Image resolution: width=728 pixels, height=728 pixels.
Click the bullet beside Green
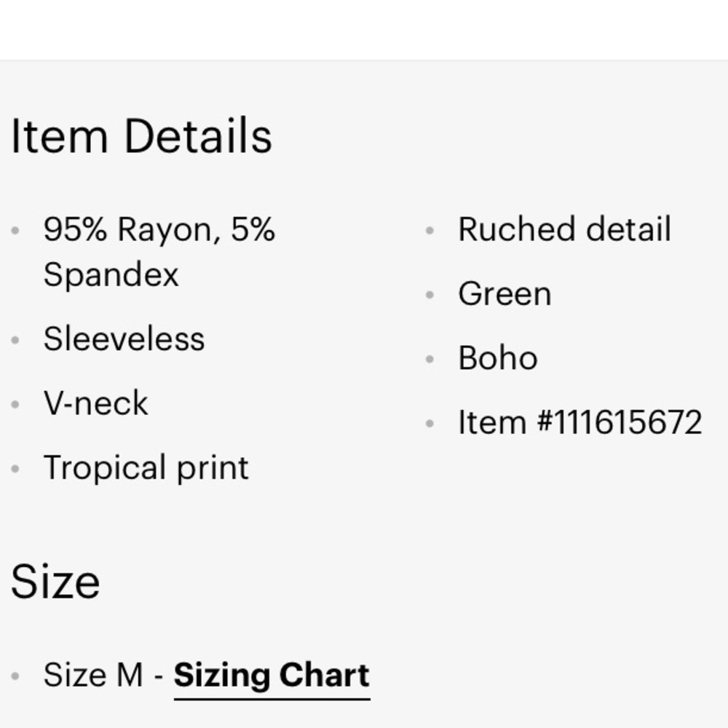[x=430, y=294]
